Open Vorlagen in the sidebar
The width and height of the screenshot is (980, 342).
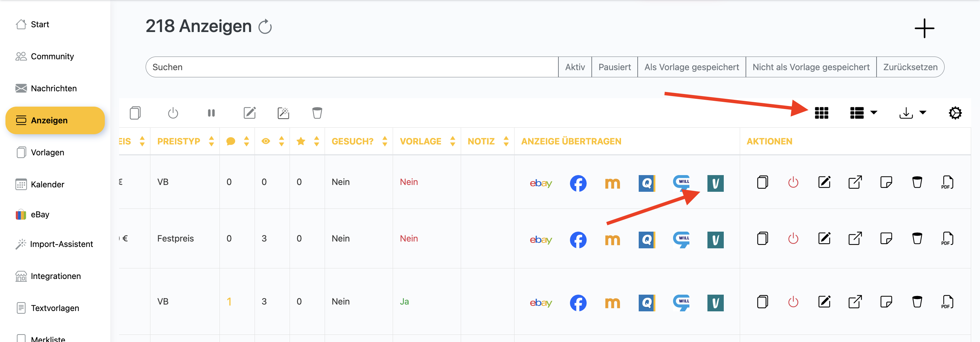click(47, 152)
